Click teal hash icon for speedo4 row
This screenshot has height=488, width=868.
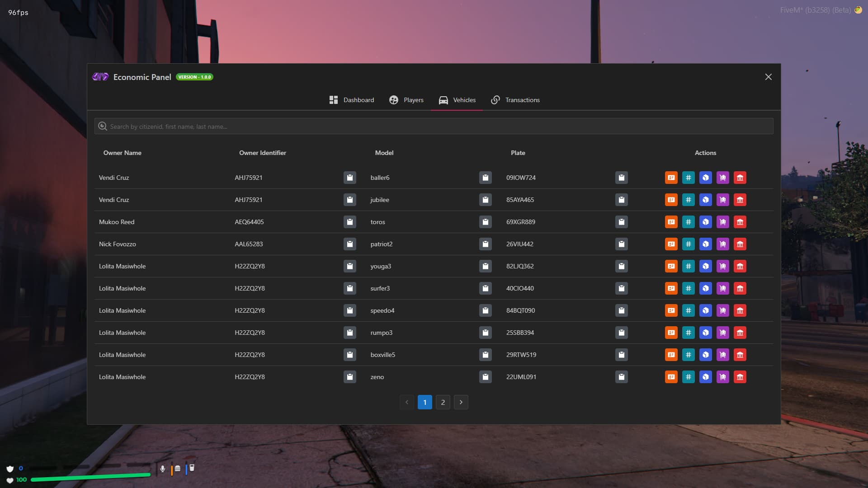pos(688,310)
